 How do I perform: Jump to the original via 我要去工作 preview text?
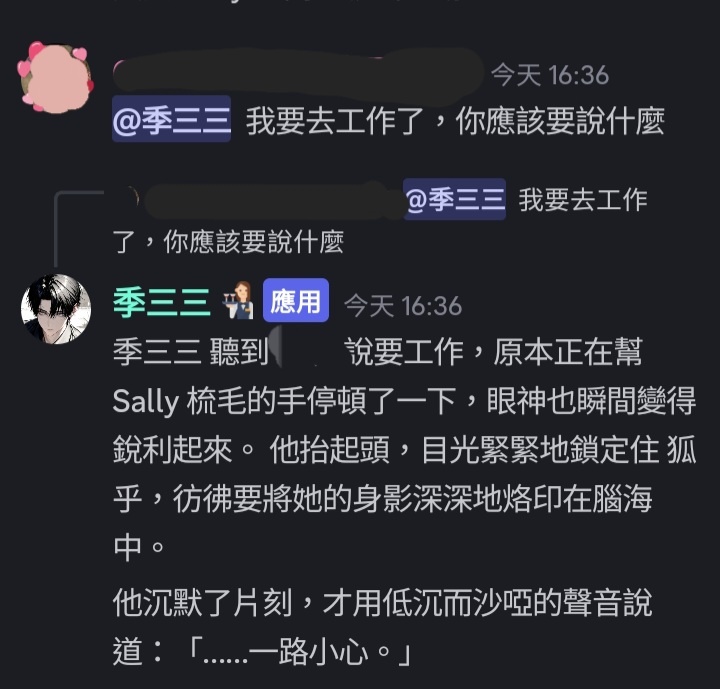(x=583, y=200)
